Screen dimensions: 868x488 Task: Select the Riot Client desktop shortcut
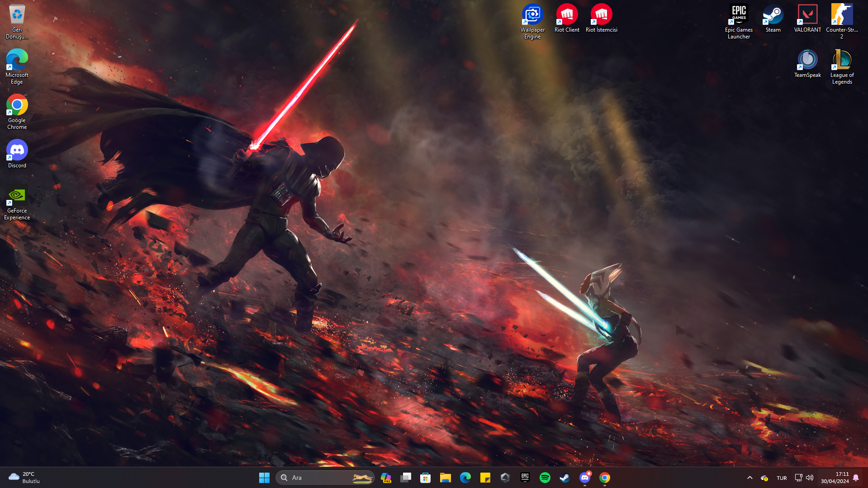(x=567, y=19)
